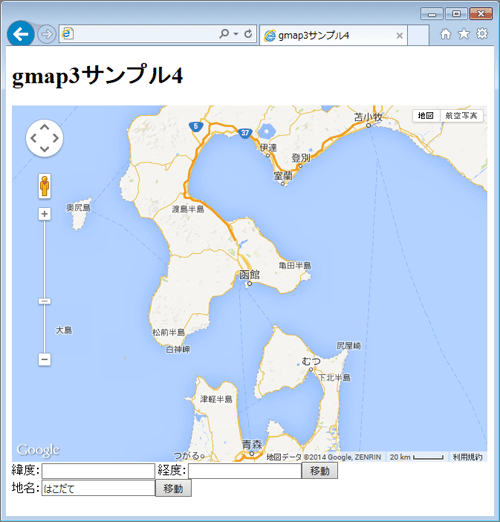
Task: Open address bar dropdown arrow
Action: tap(236, 34)
